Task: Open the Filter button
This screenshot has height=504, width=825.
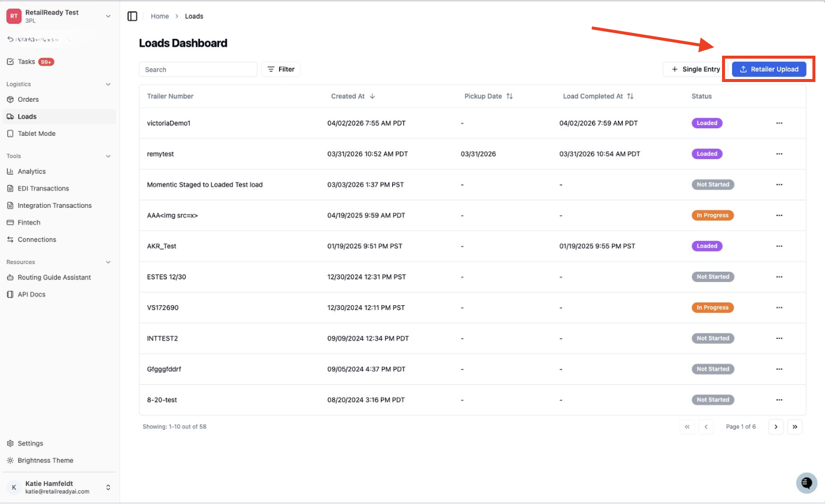Action: 281,69
